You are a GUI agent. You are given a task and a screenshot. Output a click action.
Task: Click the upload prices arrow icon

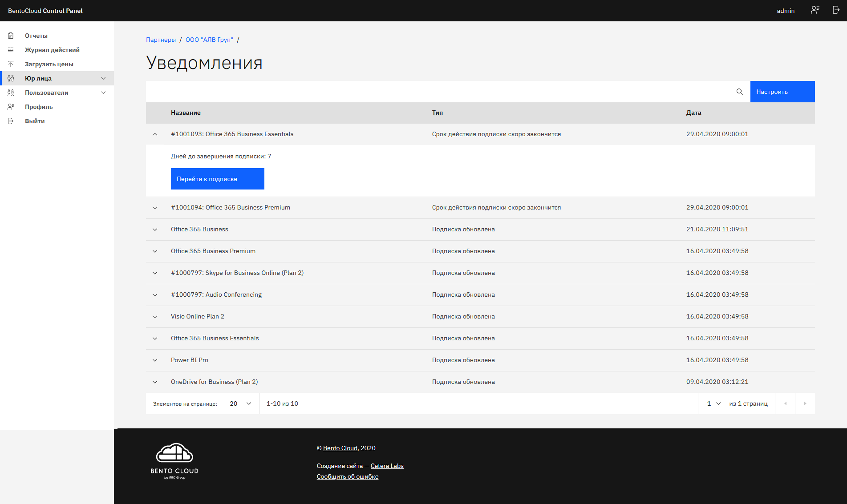point(11,64)
